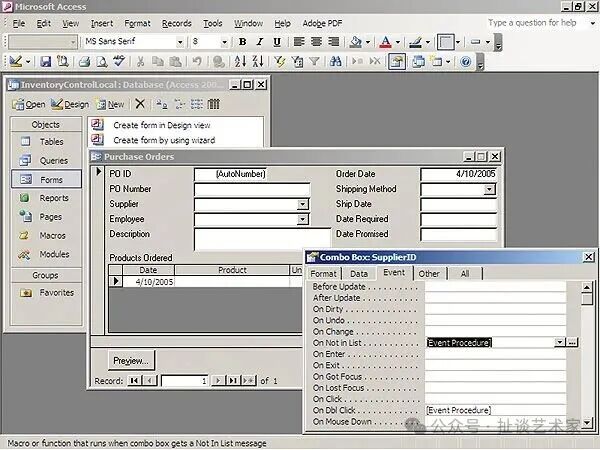600x450 pixels.
Task: Switch to the All tab in properties
Action: click(x=465, y=274)
